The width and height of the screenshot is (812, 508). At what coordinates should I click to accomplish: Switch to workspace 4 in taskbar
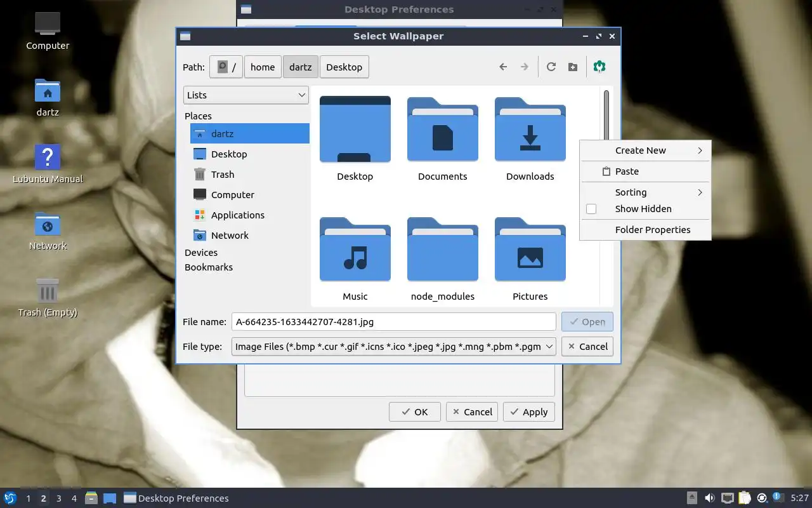(74, 498)
